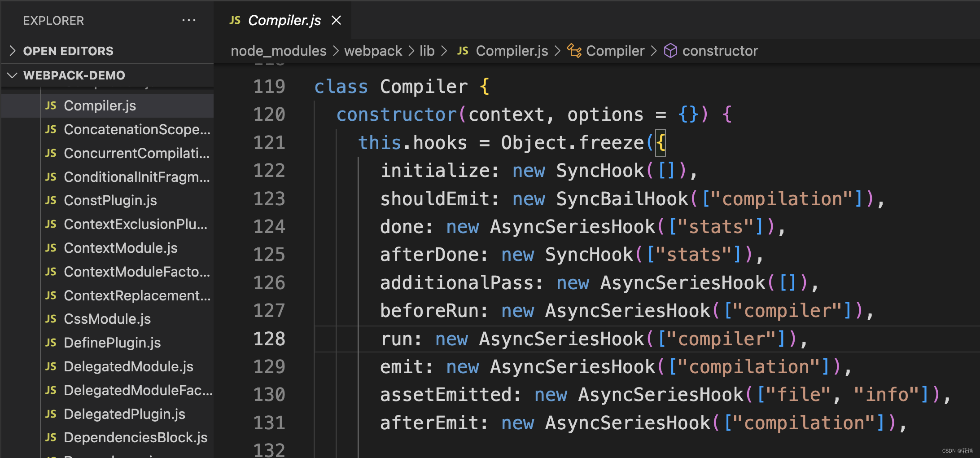
Task: Click 'emit' property on line 129
Action: click(x=402, y=367)
